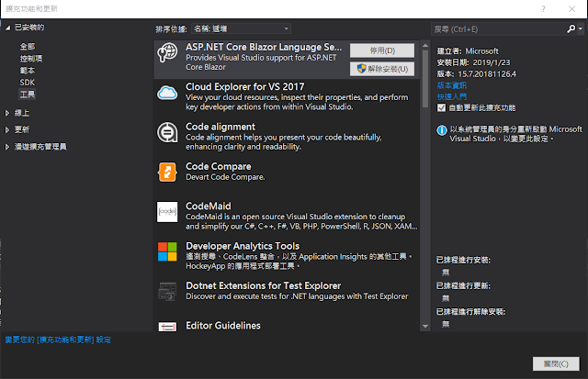Open the 快速入門 getting started link
The height and width of the screenshot is (379, 588).
pyautogui.click(x=451, y=96)
